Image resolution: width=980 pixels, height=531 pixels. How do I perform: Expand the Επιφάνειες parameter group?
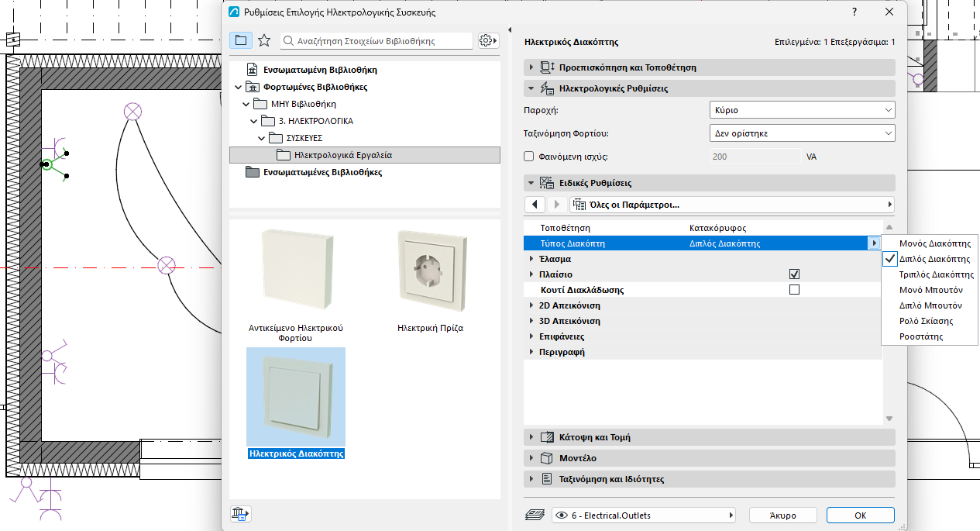click(531, 336)
